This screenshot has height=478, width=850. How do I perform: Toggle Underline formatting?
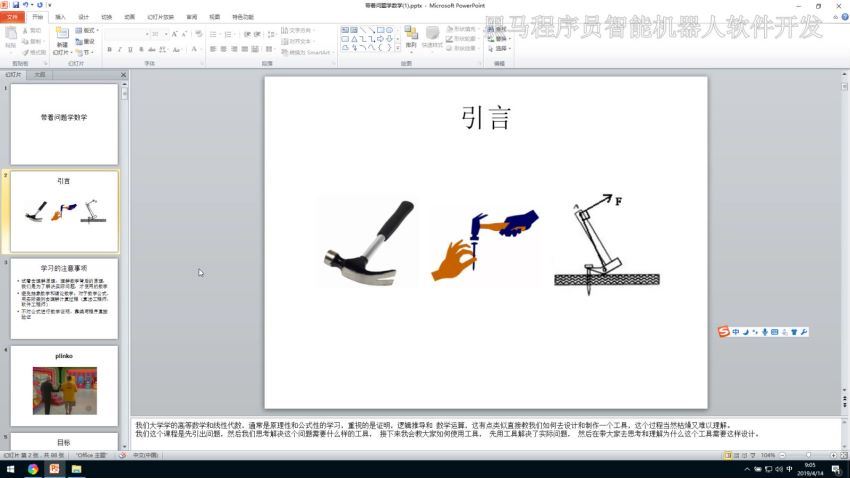coord(130,49)
